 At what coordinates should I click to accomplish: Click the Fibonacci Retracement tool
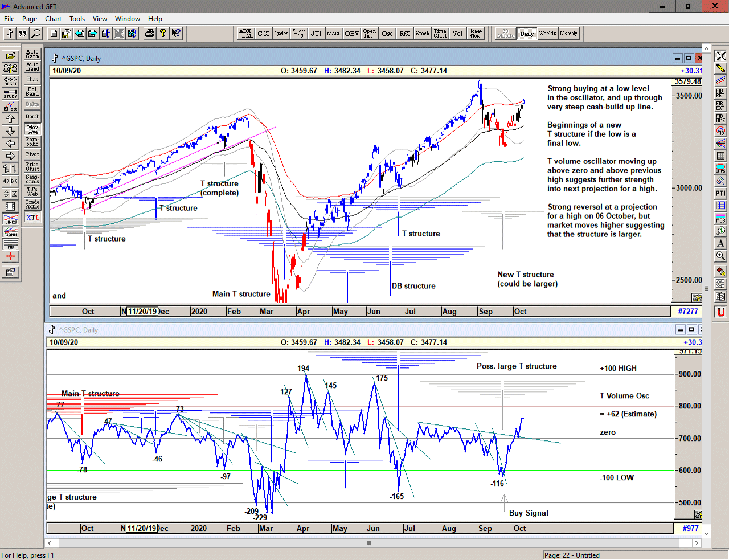(720, 93)
